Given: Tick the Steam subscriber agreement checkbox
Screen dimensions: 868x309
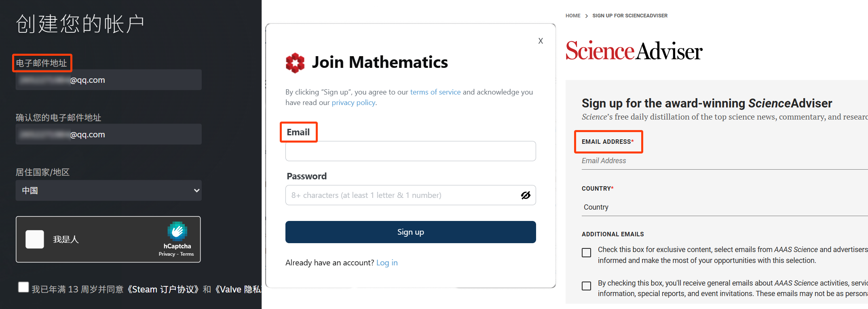Looking at the screenshot, I should pyautogui.click(x=23, y=287).
